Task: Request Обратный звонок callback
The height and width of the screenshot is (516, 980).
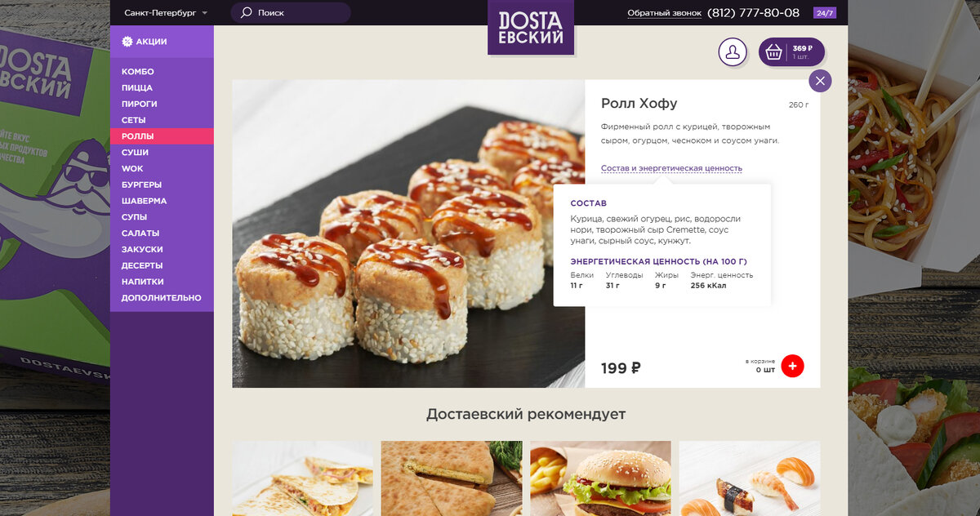Action: 663,13
